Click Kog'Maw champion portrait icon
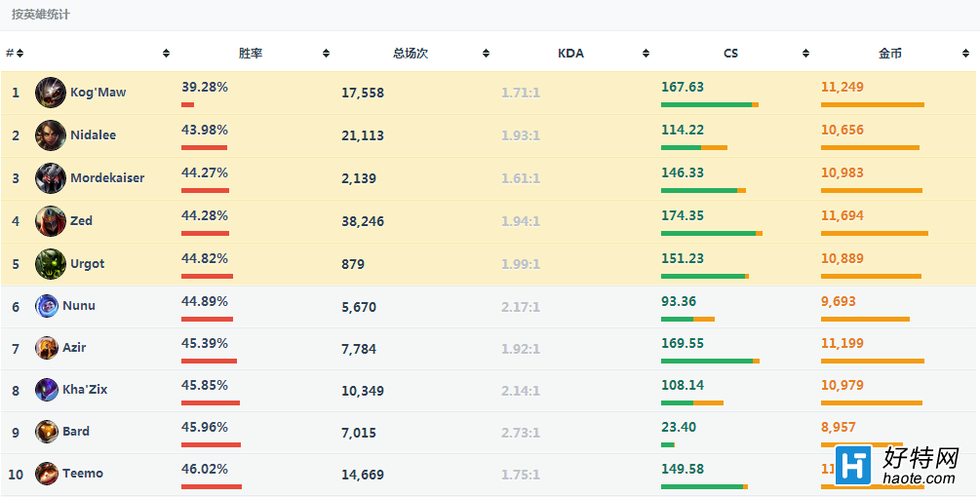This screenshot has height=497, width=980. coord(51,93)
